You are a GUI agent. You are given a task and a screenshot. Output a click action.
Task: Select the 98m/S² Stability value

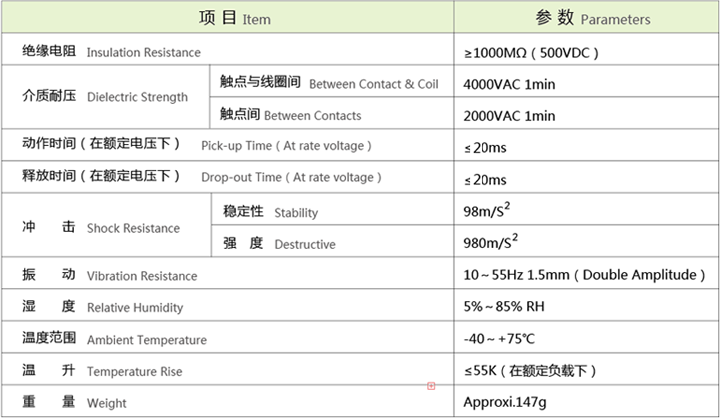tap(491, 211)
